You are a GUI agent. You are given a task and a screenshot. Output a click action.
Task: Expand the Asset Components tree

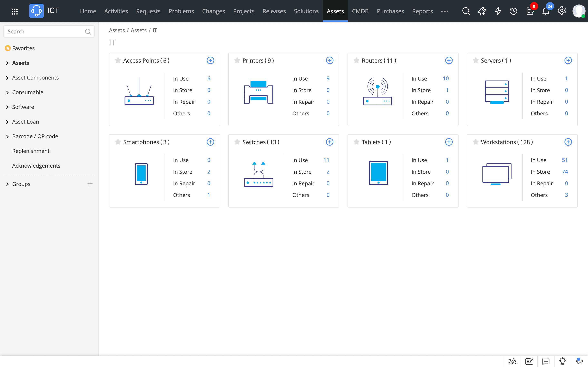[7, 78]
